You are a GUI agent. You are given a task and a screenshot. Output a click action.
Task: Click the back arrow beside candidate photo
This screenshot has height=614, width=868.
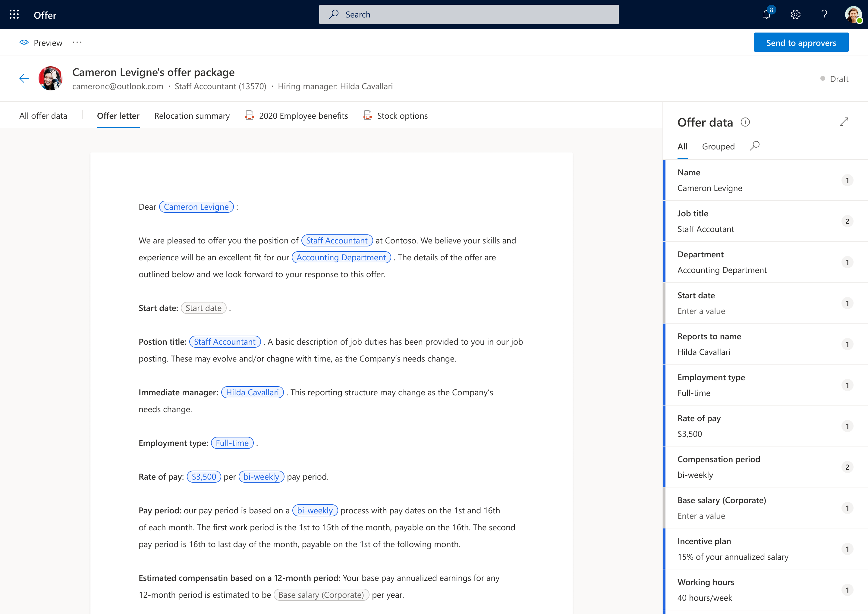click(24, 79)
